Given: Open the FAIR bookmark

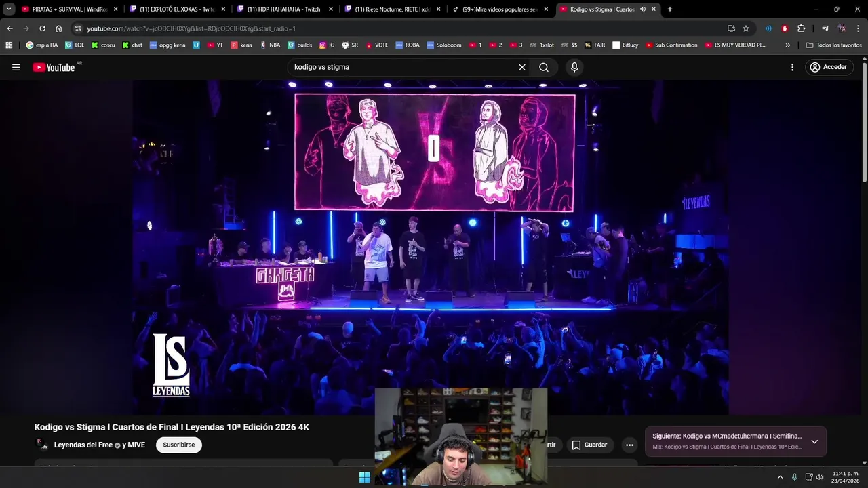Looking at the screenshot, I should 595,45.
